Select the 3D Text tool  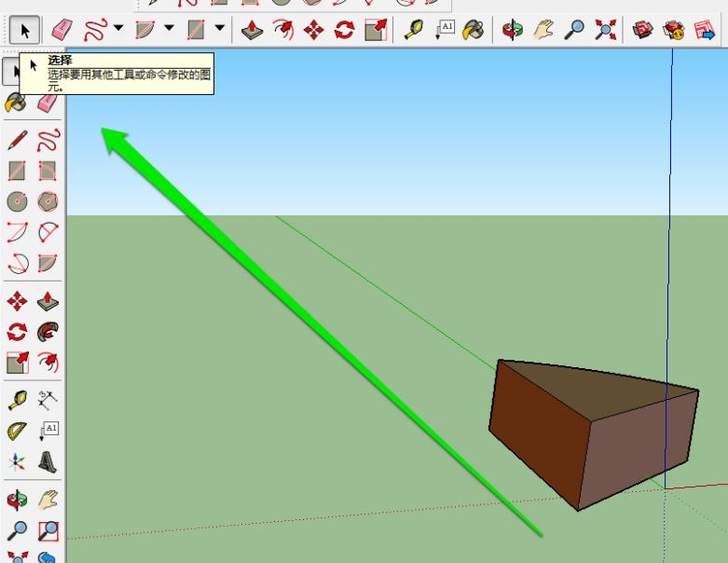pyautogui.click(x=48, y=461)
